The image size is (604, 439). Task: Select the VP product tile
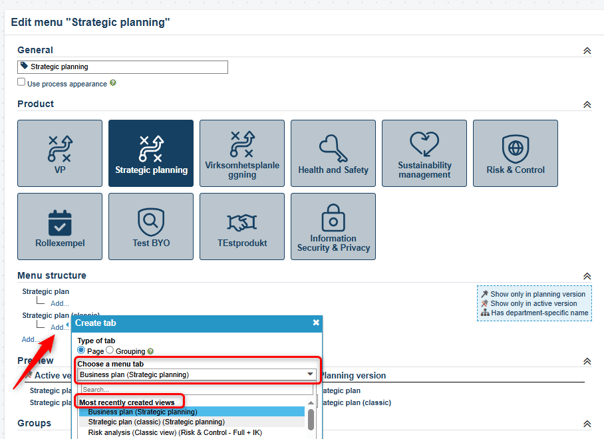[x=60, y=153]
